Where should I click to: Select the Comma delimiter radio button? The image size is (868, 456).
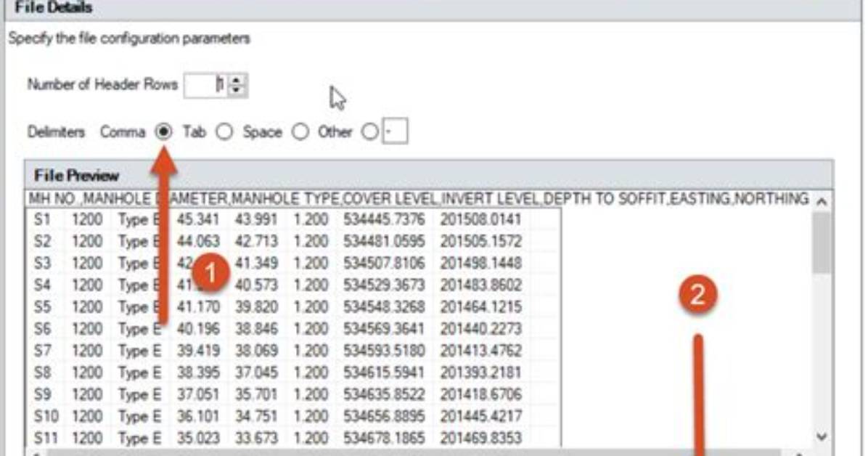coord(163,132)
